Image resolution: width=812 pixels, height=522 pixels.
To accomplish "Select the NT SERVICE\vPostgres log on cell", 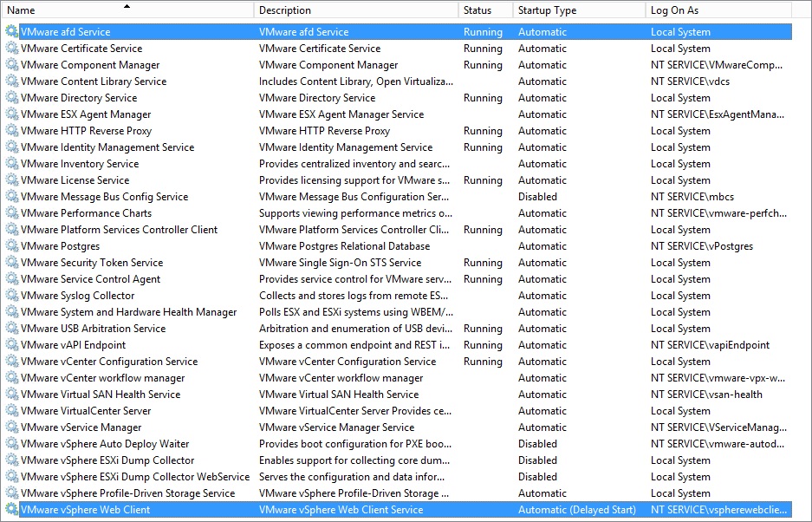I will [702, 246].
